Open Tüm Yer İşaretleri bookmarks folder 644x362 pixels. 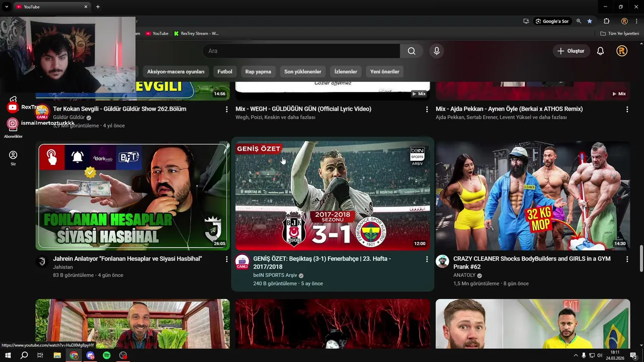620,34
